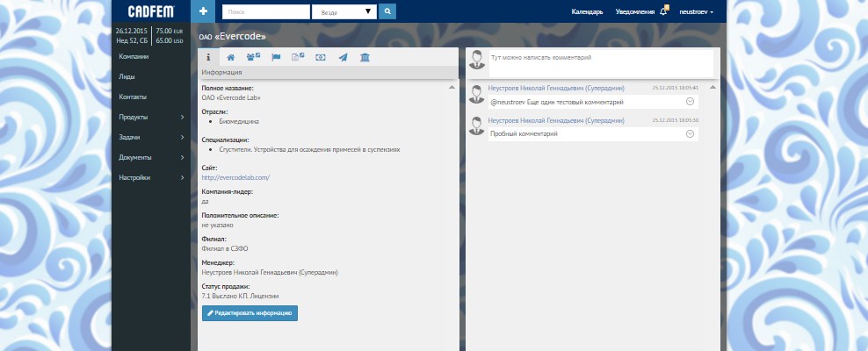Click the "Редактировать информацию" button
The height and width of the screenshot is (351, 868).
coord(250,312)
